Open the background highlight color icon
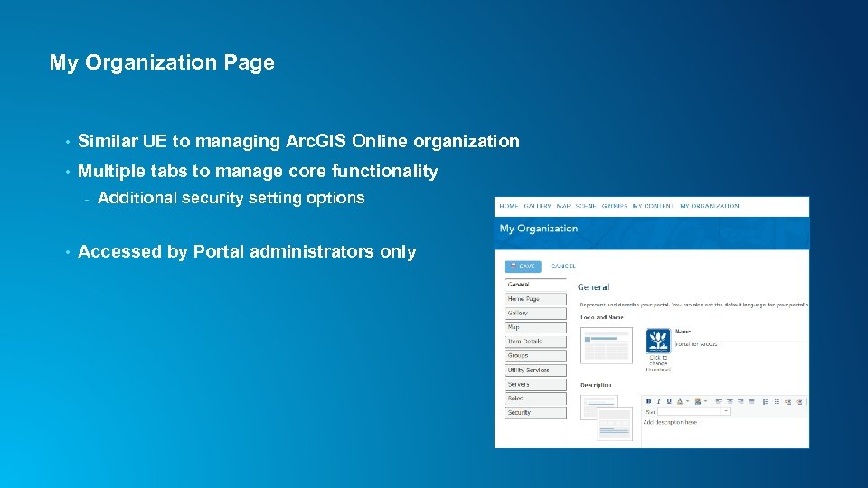The height and width of the screenshot is (488, 868). (698, 401)
